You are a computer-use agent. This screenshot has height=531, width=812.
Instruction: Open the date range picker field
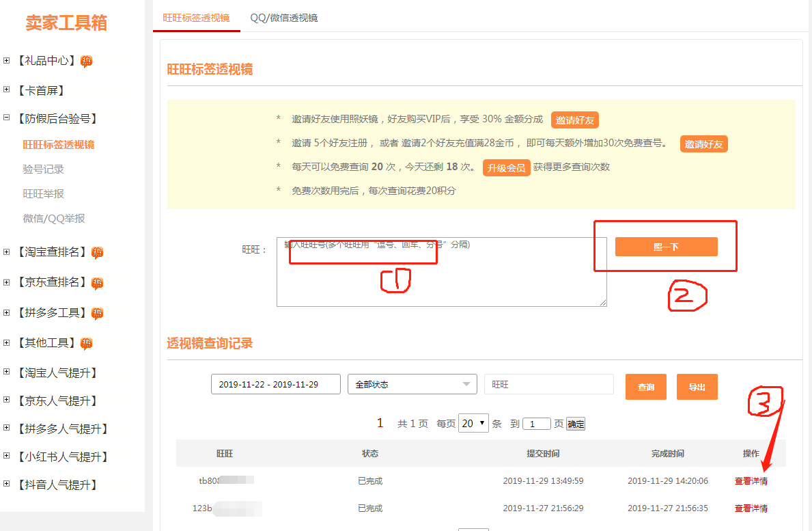pyautogui.click(x=275, y=384)
